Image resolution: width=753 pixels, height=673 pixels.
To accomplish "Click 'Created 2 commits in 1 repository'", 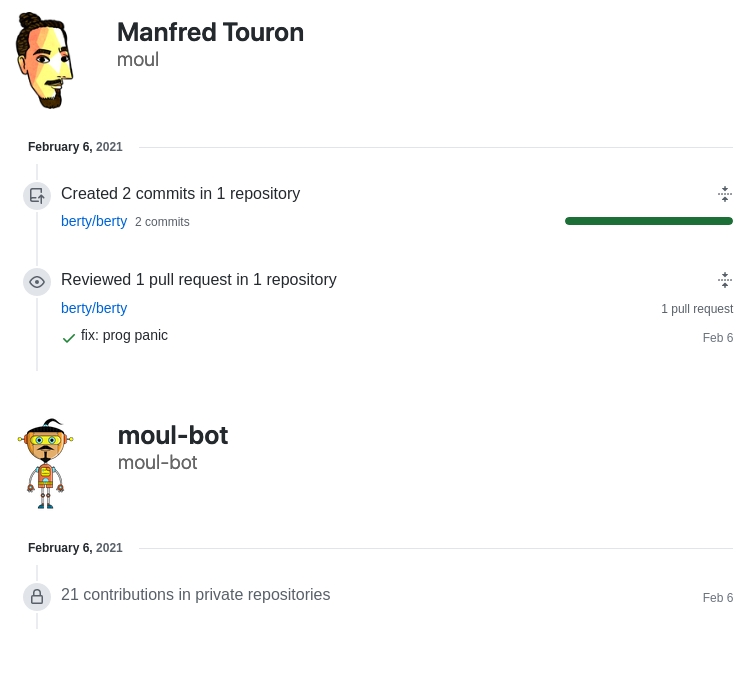I will coord(180,194).
